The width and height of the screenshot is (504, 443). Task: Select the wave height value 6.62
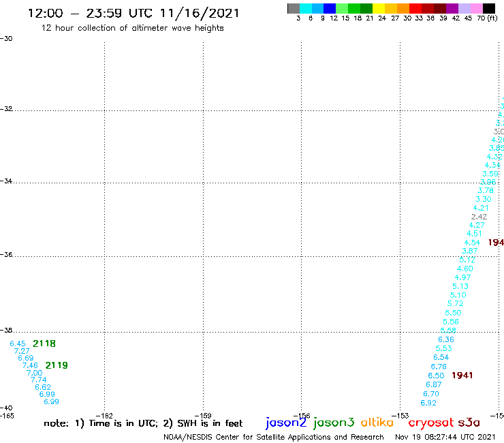coord(43,387)
